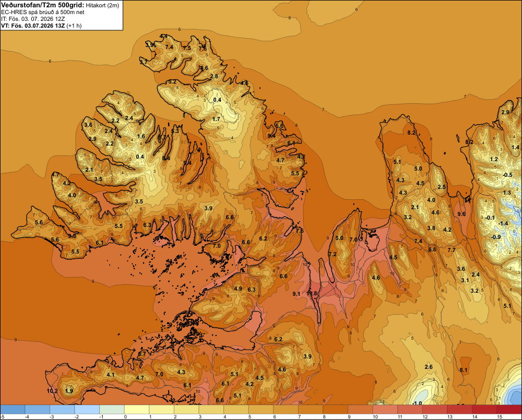Click the legend color swatch between -1 and 0
The image size is (522, 420).
[112, 410]
